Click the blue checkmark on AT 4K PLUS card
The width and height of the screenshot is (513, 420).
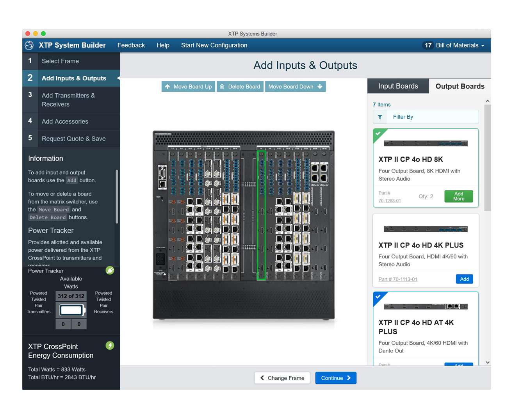(378, 297)
